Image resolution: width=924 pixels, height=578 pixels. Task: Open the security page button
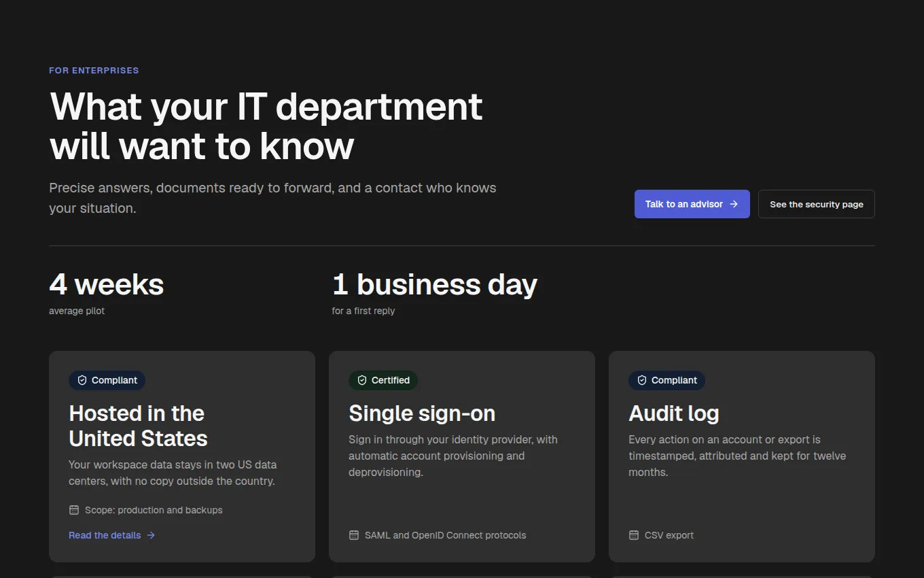click(x=817, y=204)
